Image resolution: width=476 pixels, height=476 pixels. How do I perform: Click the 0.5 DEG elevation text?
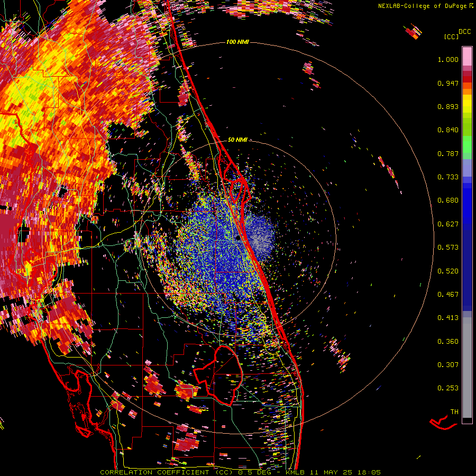point(254,472)
